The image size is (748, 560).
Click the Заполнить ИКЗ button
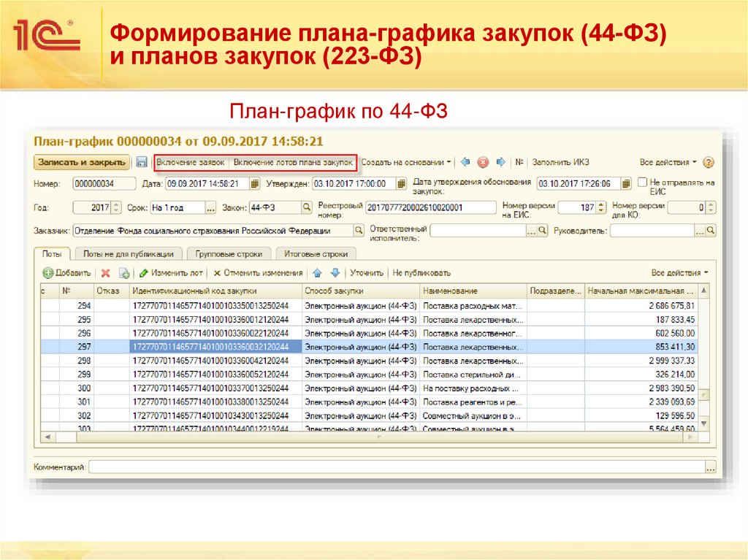tap(560, 161)
